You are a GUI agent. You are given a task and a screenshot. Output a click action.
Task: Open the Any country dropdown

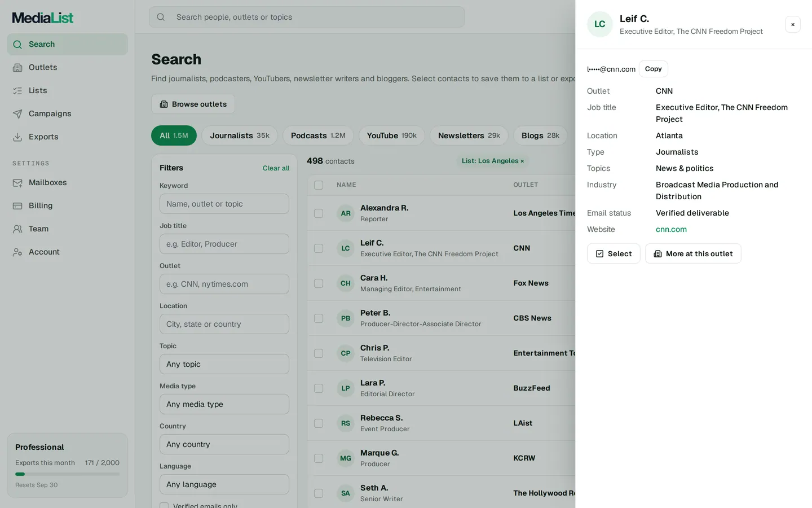pyautogui.click(x=224, y=444)
